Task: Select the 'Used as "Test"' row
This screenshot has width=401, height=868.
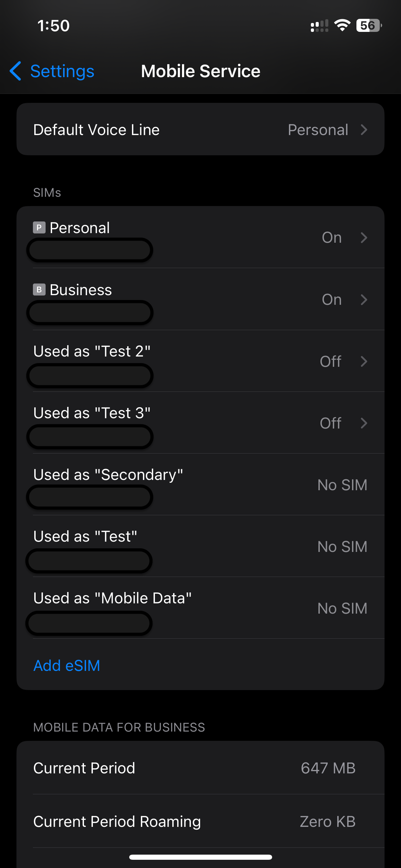Action: (x=200, y=546)
